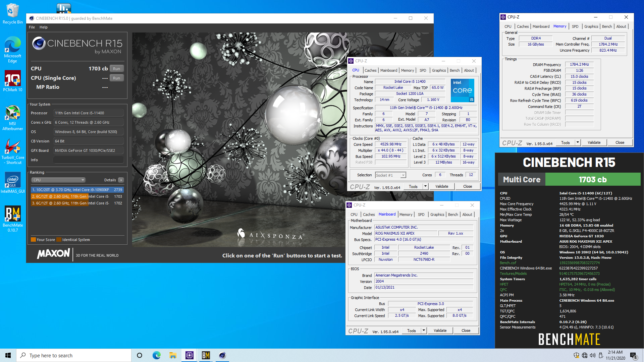Click the volume icon in system tray
This screenshot has width=644, height=362.
tap(593, 355)
